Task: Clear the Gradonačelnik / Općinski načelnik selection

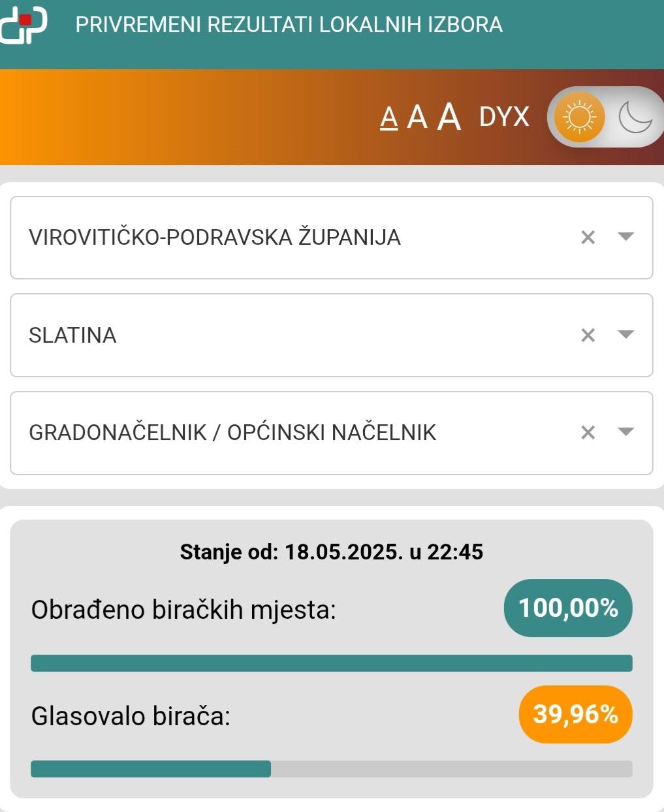Action: (x=588, y=433)
